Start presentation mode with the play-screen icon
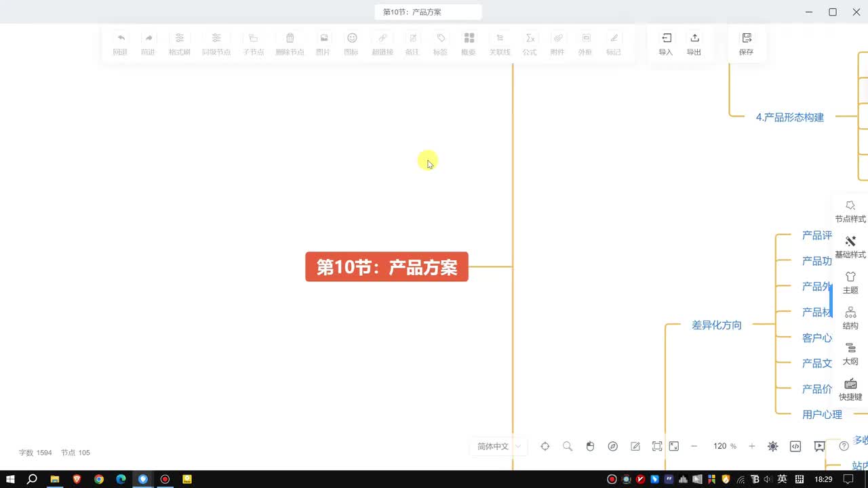This screenshot has height=488, width=868. [820, 446]
